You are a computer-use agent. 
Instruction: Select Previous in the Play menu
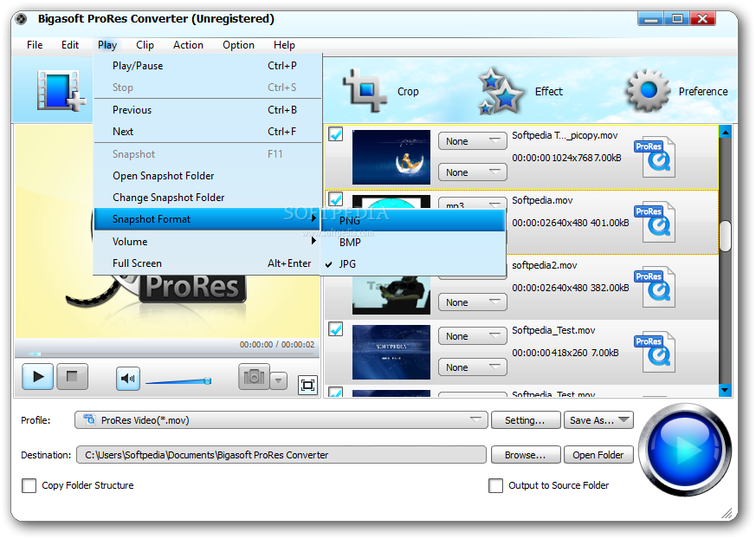pyautogui.click(x=208, y=110)
